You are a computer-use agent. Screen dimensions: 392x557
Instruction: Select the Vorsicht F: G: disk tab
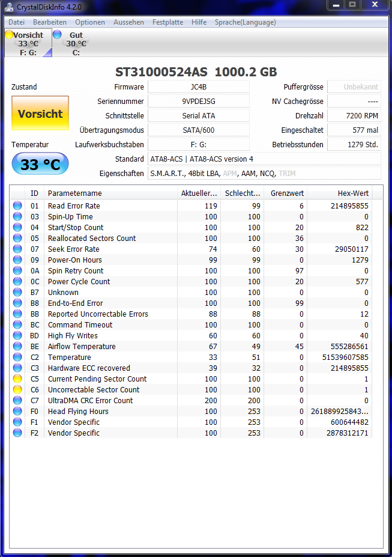coord(28,43)
